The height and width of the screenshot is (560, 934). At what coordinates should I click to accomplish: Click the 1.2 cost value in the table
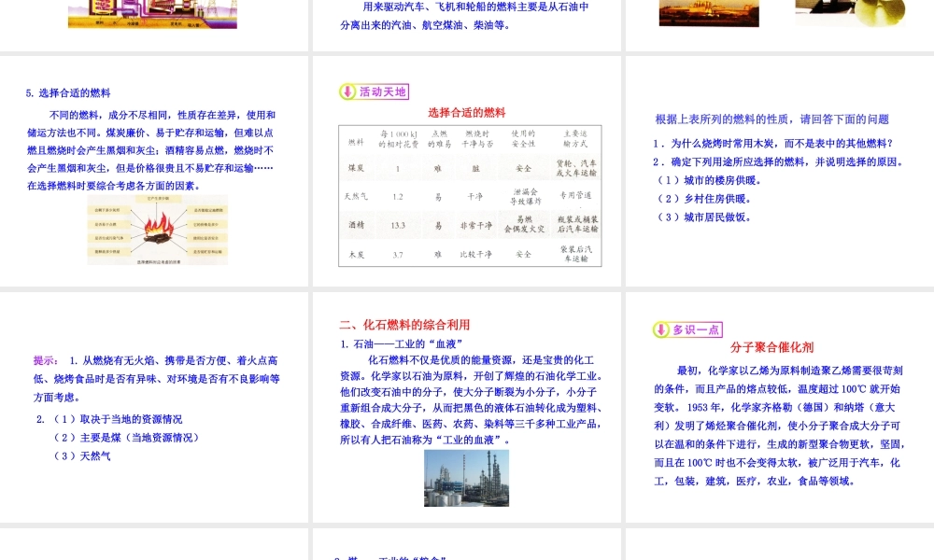tap(398, 197)
